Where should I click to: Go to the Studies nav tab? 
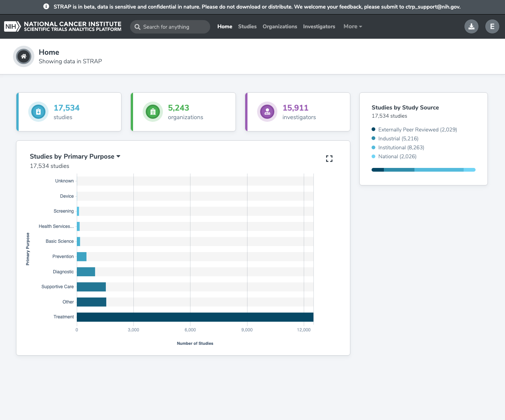click(x=247, y=26)
